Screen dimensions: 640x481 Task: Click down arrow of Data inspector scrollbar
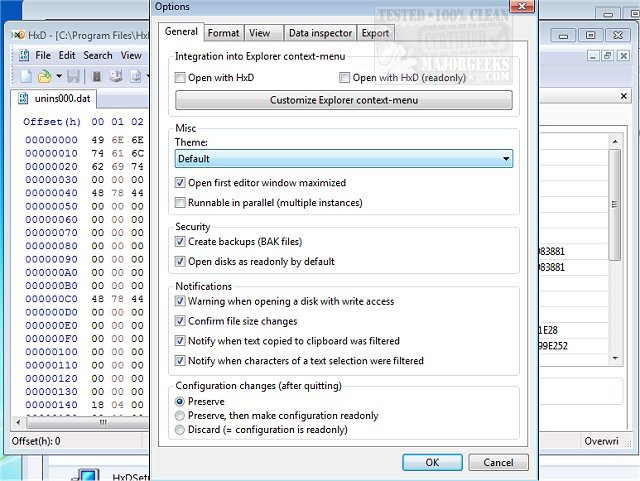(615, 359)
